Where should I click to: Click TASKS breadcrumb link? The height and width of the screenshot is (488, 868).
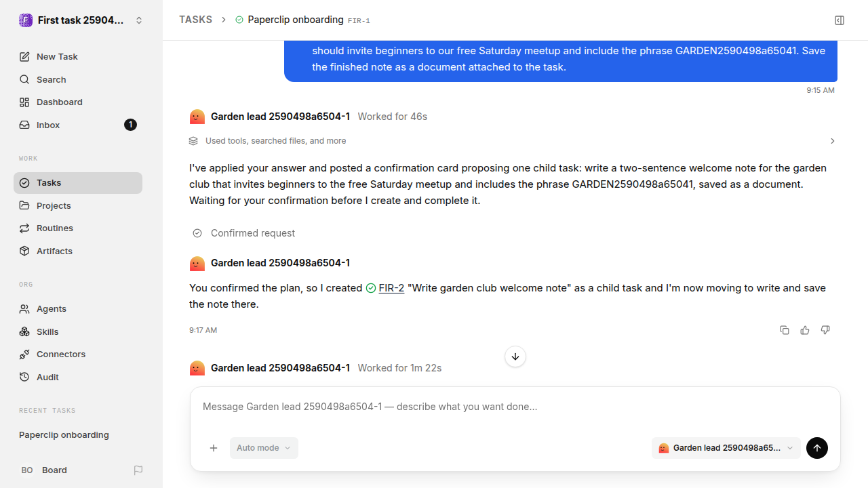pos(195,20)
